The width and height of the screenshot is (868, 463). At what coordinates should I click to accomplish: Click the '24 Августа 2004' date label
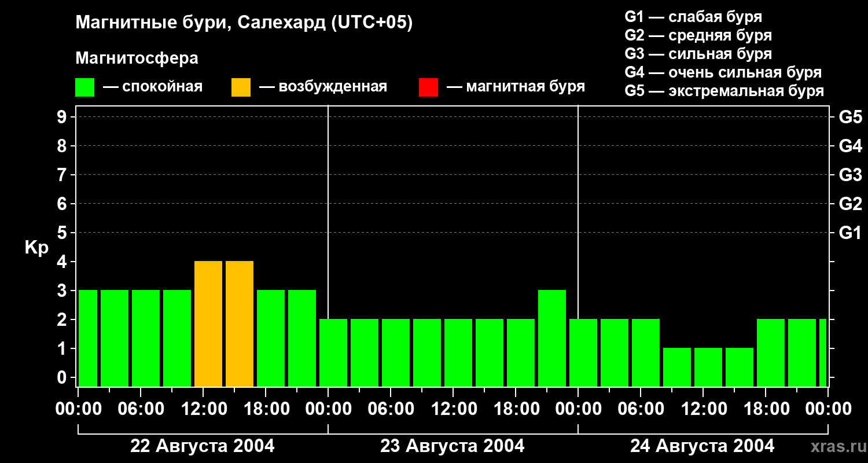click(702, 446)
